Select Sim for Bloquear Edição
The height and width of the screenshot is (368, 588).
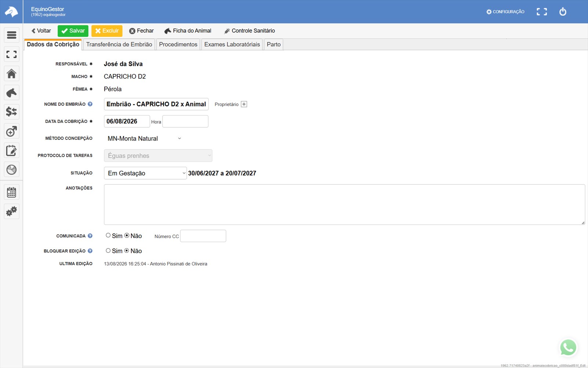pos(108,251)
